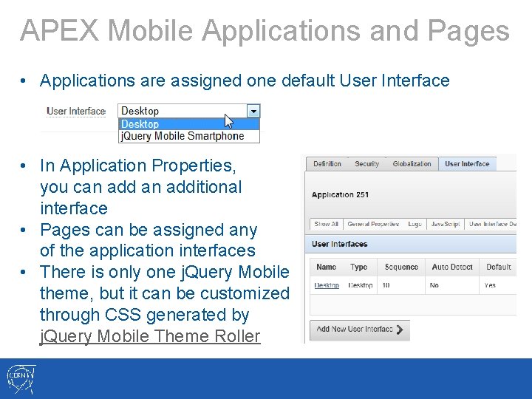This screenshot has width=532, height=399.
Task: Select the User Interface tab
Action: click(467, 164)
